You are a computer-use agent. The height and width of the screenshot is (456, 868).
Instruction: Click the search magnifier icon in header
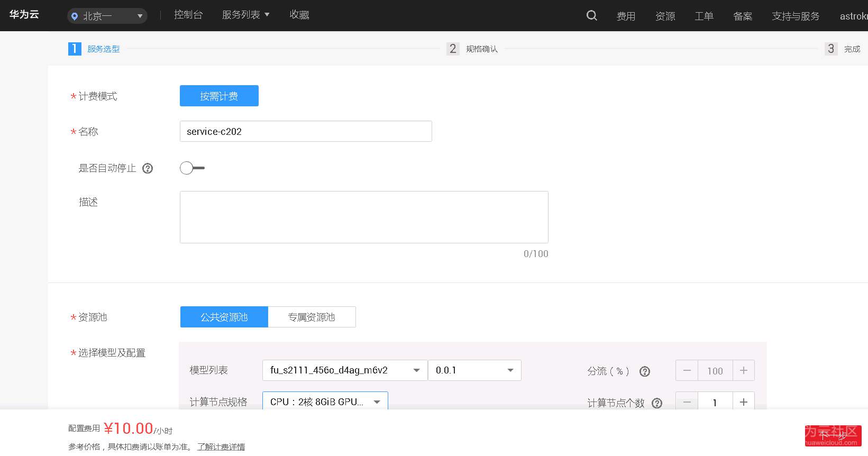[592, 16]
